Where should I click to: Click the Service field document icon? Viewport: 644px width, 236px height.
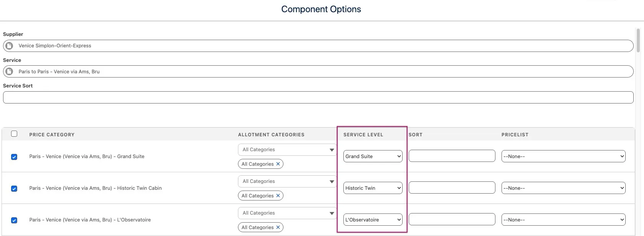(x=9, y=71)
